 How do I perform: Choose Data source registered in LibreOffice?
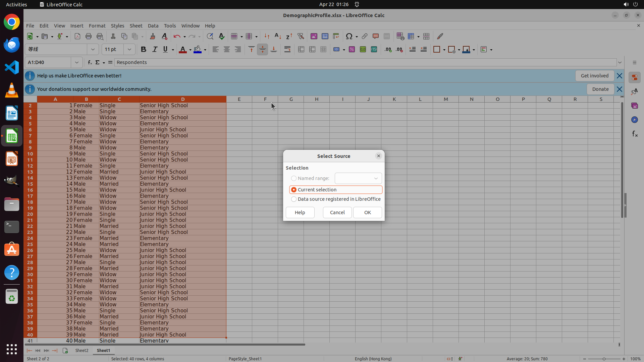(x=294, y=199)
